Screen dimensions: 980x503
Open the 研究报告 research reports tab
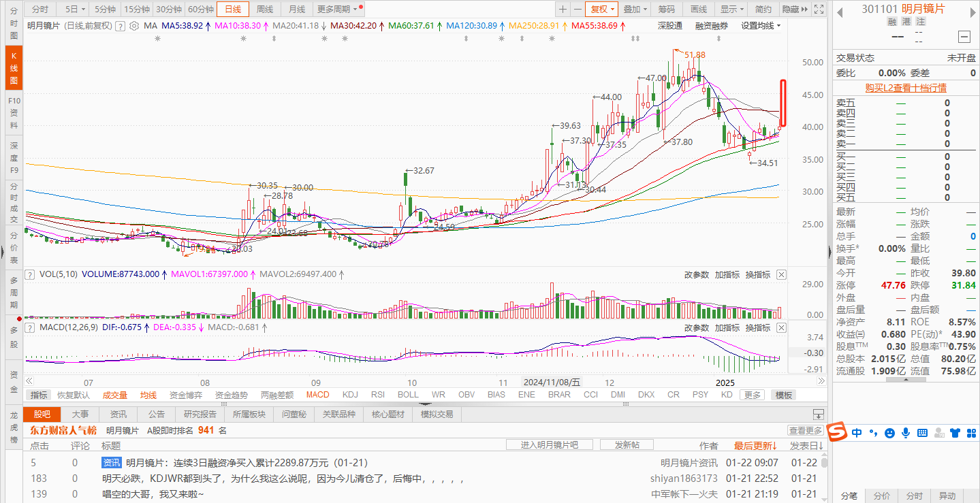[200, 414]
